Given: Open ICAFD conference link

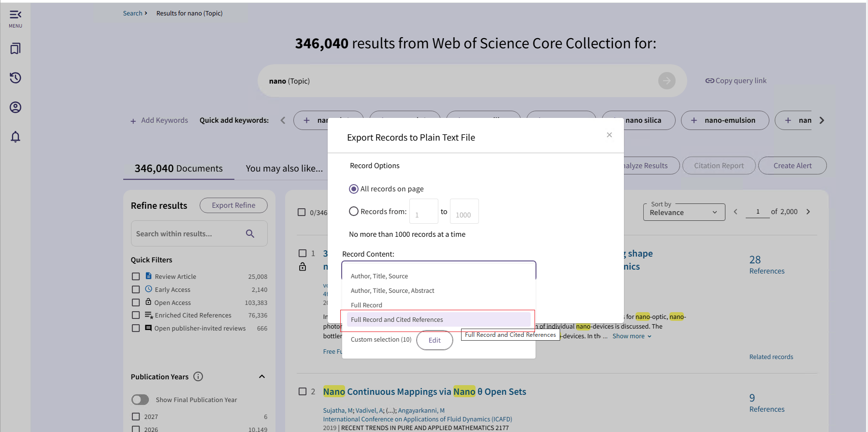Looking at the screenshot, I should [x=417, y=419].
